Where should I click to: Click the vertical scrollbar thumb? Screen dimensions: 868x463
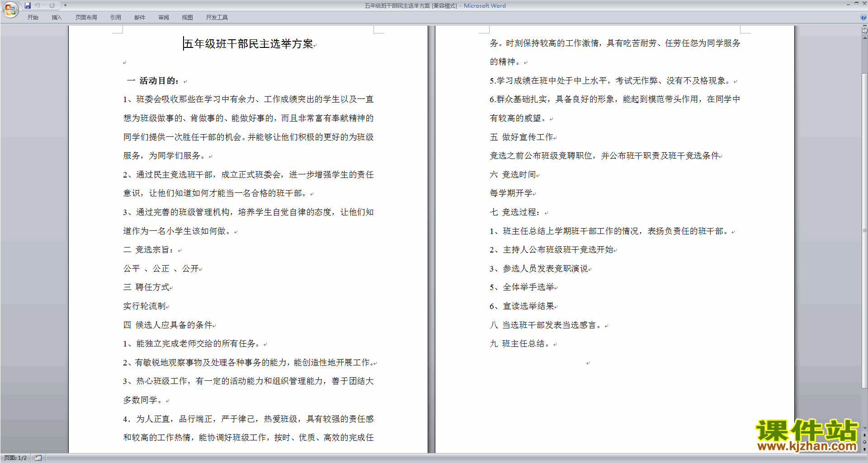pos(864,230)
